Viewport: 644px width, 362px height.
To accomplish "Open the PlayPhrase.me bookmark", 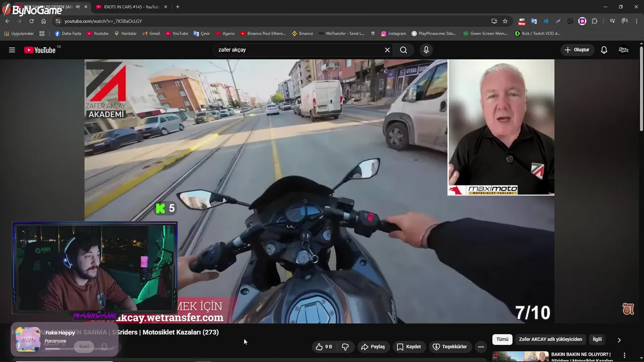I will 434,34.
